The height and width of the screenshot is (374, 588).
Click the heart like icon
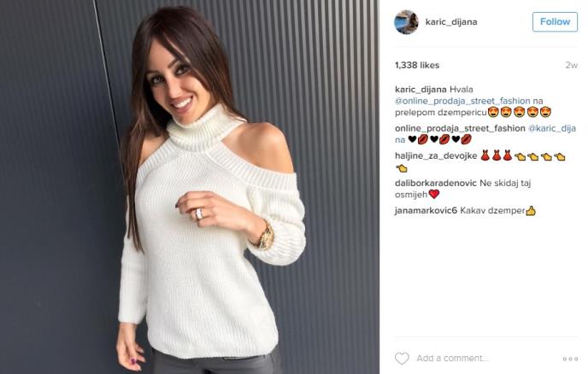402,359
